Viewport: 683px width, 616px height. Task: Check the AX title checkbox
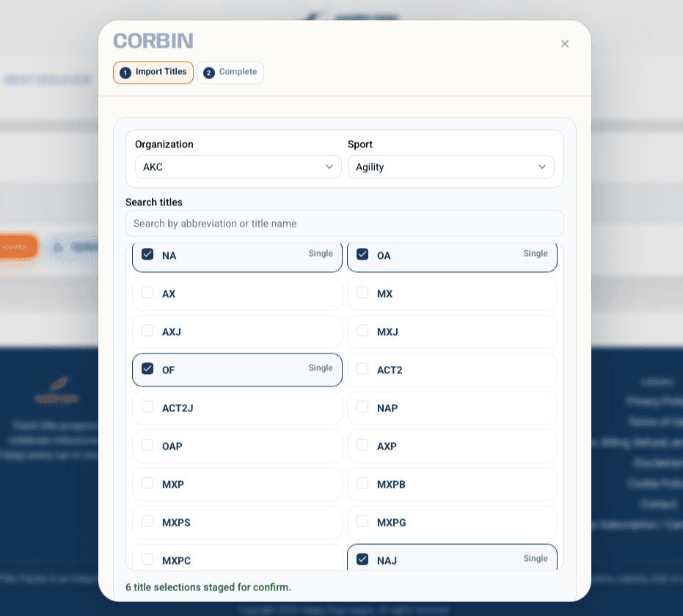point(147,293)
